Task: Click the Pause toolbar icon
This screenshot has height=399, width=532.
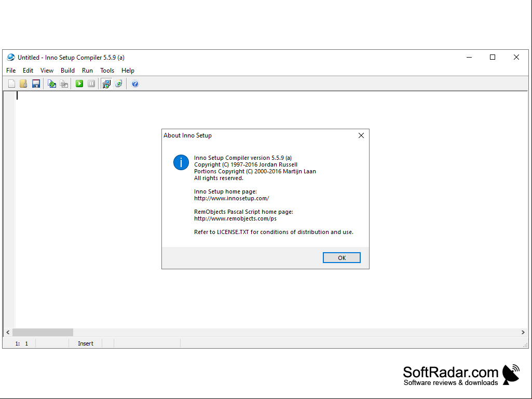Action: click(91, 84)
